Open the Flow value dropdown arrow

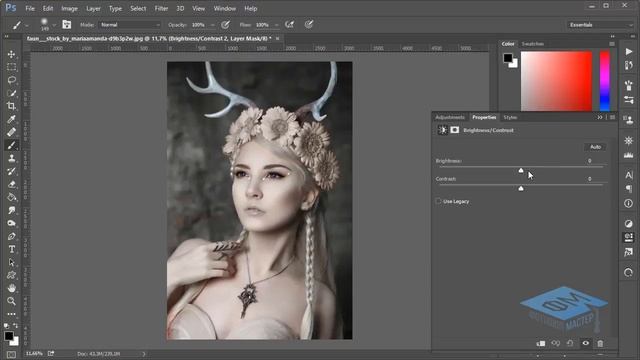tap(276, 25)
